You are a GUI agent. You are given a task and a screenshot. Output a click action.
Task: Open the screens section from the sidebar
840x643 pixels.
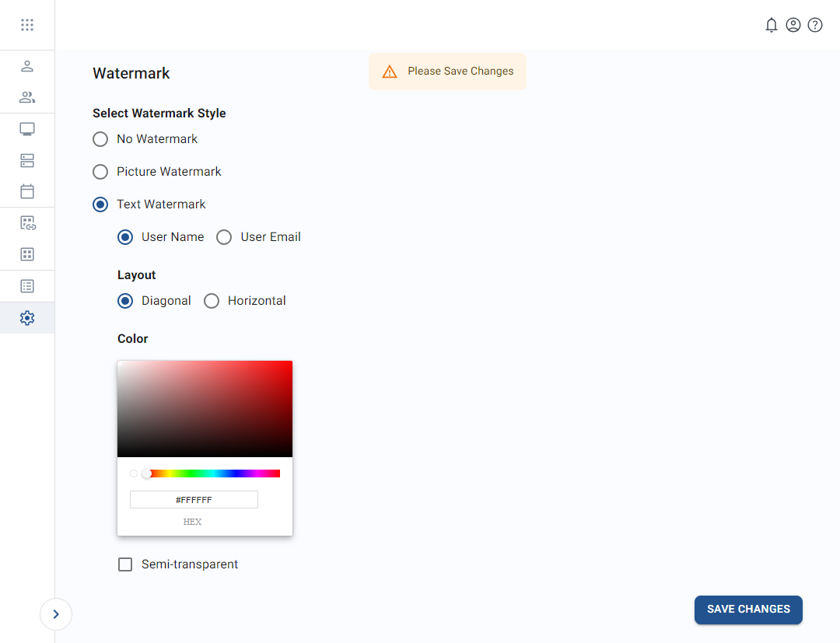pos(27,128)
